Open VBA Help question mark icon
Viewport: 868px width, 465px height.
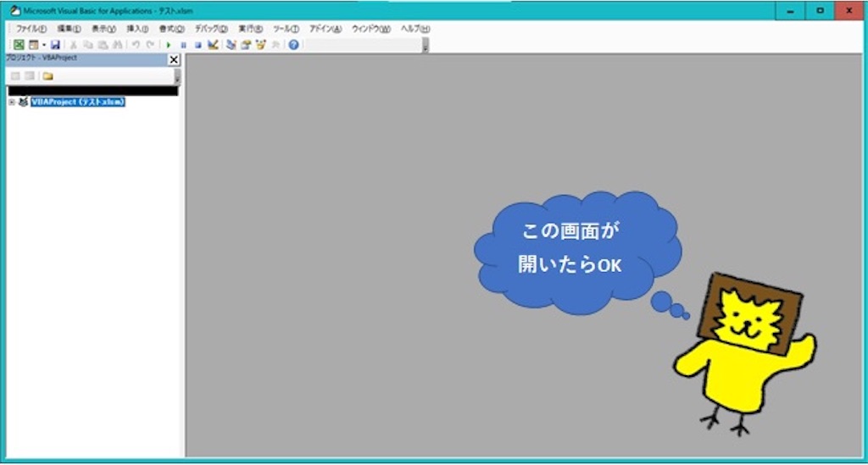293,45
